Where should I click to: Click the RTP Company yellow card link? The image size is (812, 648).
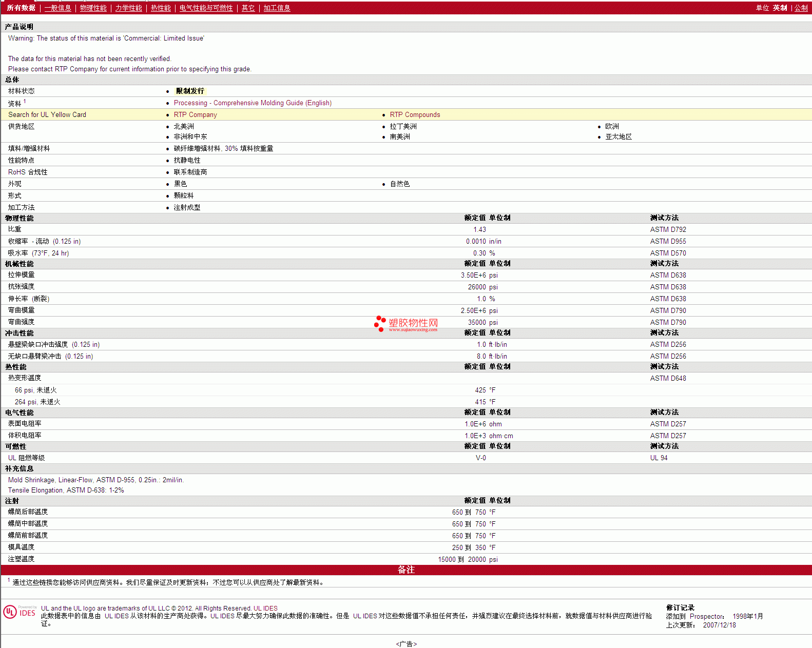195,115
